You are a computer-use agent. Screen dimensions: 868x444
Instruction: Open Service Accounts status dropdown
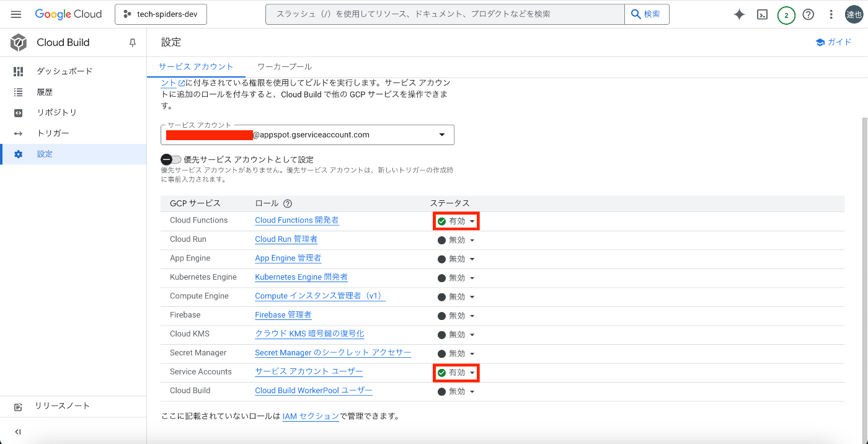pyautogui.click(x=456, y=373)
